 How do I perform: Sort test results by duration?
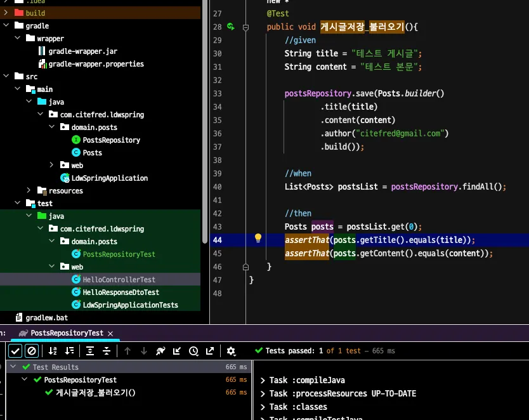(x=69, y=351)
